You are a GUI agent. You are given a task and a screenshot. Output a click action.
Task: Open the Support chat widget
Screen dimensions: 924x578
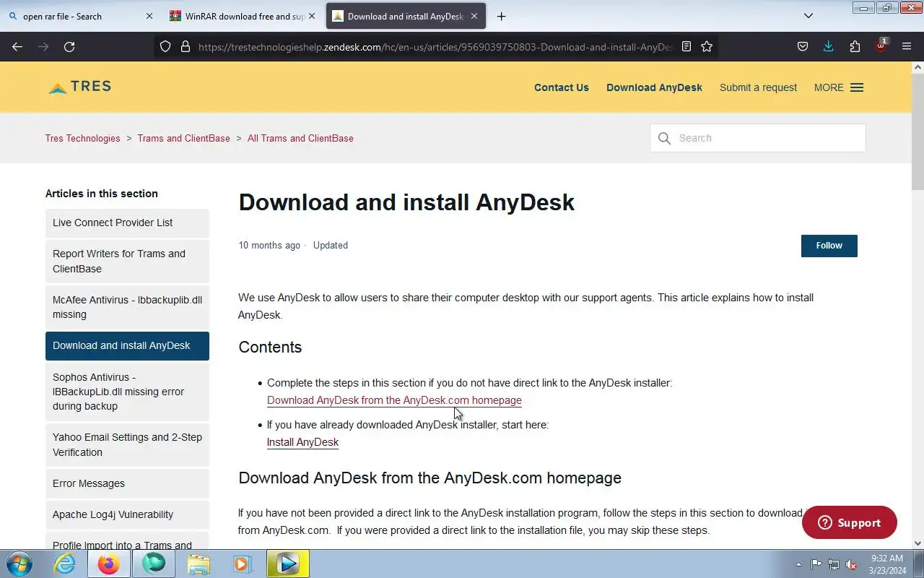pos(849,522)
